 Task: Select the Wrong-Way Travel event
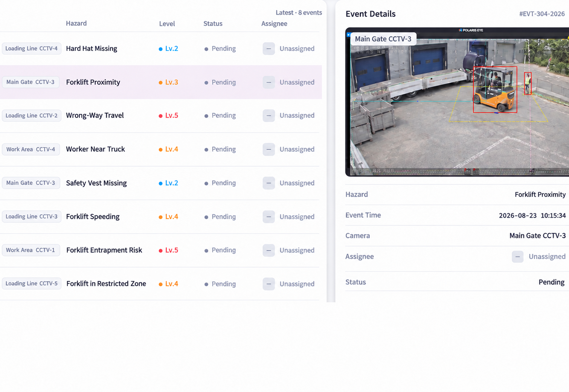point(160,116)
